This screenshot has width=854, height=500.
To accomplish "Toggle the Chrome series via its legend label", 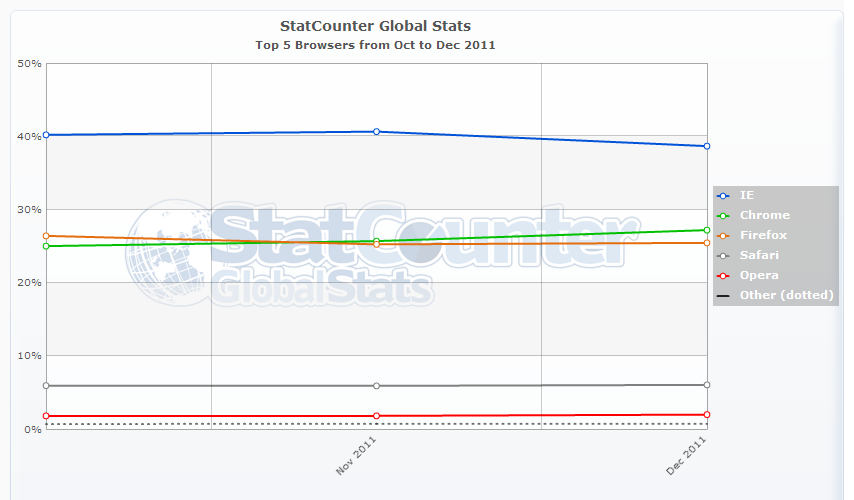I will (765, 215).
